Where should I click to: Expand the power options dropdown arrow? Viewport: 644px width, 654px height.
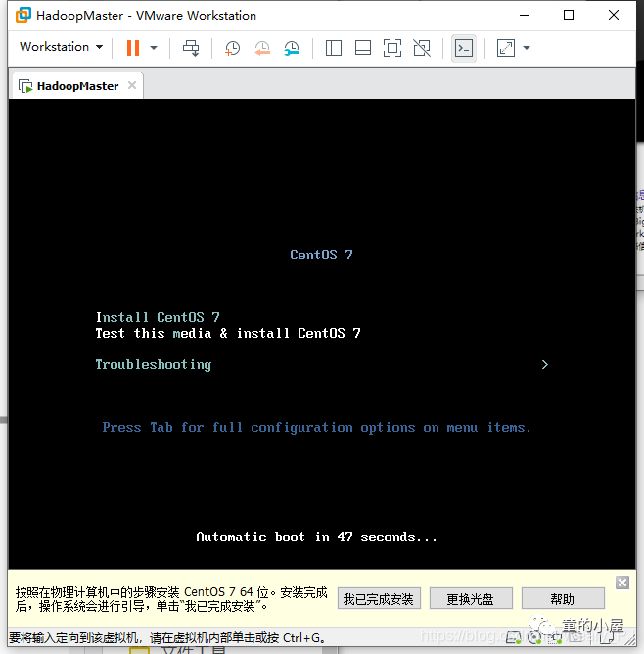154,48
